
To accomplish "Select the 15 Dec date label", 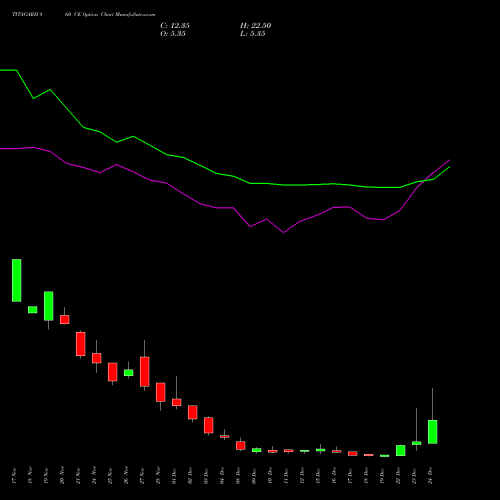I will (x=318, y=476).
